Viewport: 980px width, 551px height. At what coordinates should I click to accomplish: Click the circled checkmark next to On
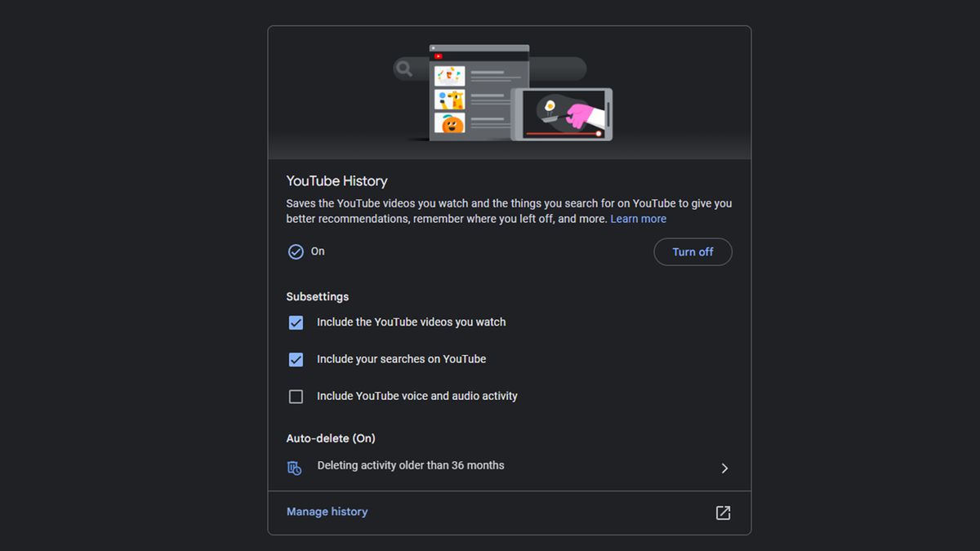(295, 251)
